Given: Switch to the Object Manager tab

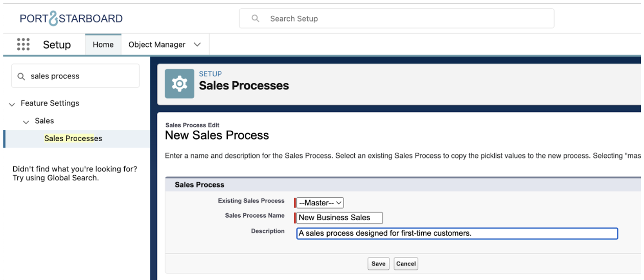Looking at the screenshot, I should (x=157, y=44).
